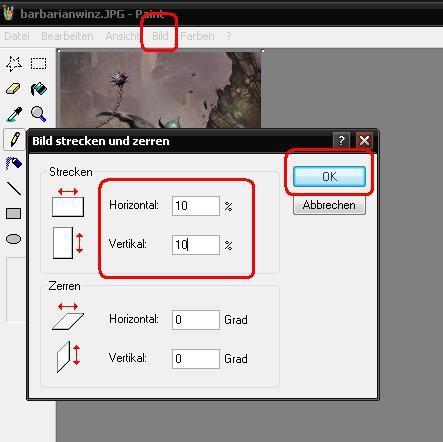This screenshot has height=442, width=443.
Task: Focus the Strecken Horizontal percent field
Action: click(196, 206)
